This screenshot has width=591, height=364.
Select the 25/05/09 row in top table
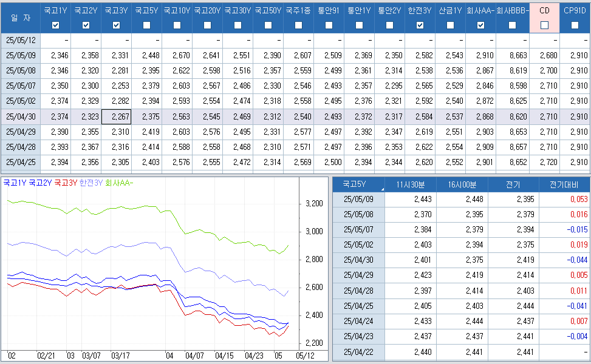point(20,55)
